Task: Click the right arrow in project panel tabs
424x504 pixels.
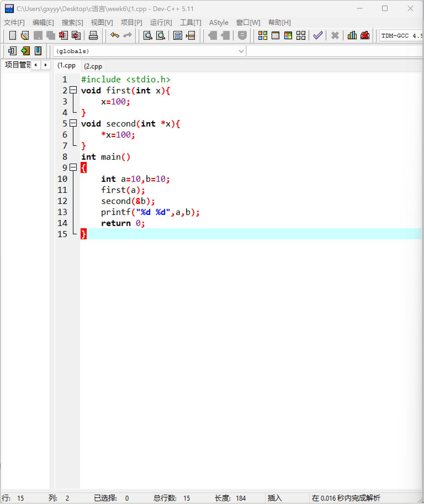Action: [x=46, y=65]
